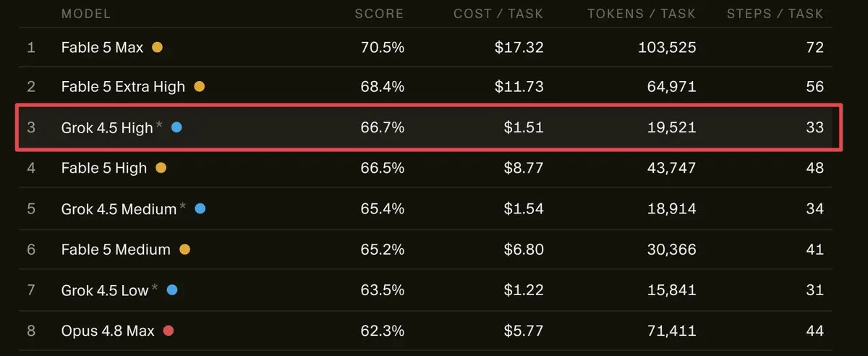Click the yellow dot beside Fable 5 Max
This screenshot has width=868, height=356.
(x=157, y=48)
